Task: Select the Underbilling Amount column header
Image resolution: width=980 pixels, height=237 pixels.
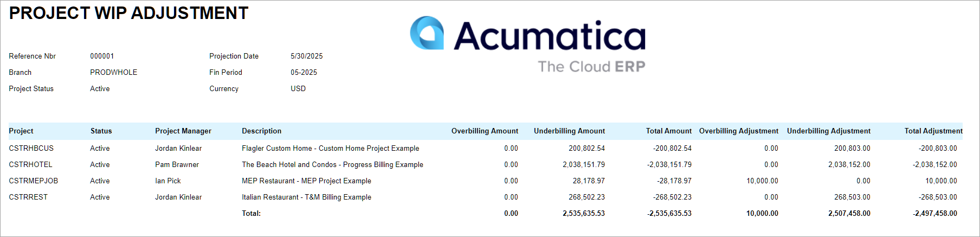Action: 569,131
